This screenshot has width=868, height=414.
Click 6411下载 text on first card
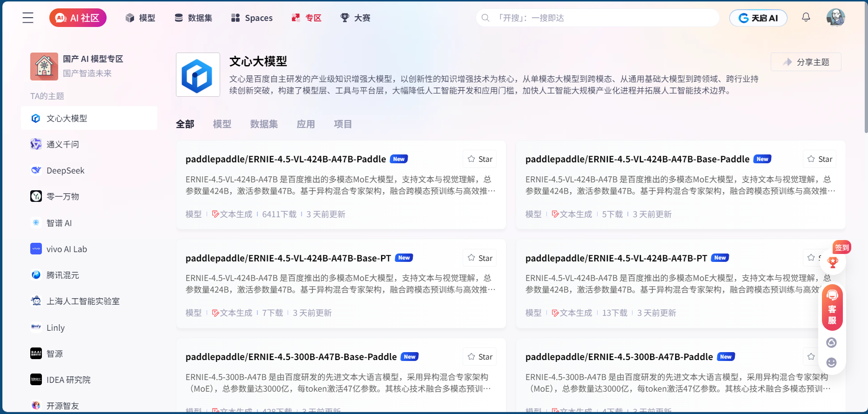coord(279,214)
